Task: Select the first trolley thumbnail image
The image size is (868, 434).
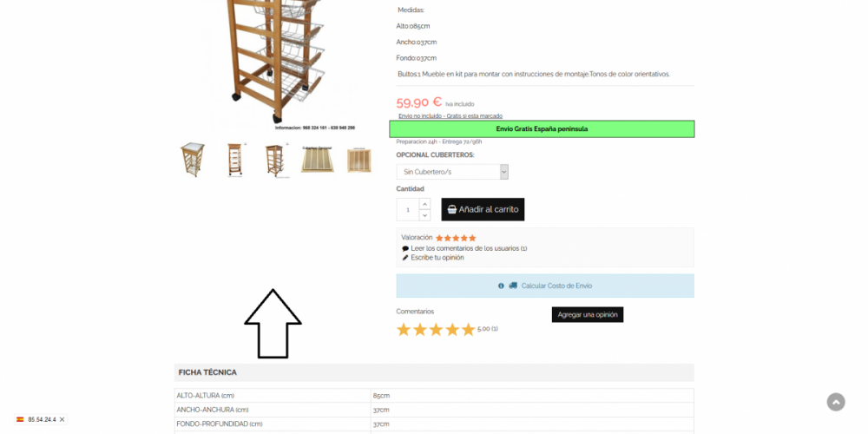Action: (x=192, y=160)
